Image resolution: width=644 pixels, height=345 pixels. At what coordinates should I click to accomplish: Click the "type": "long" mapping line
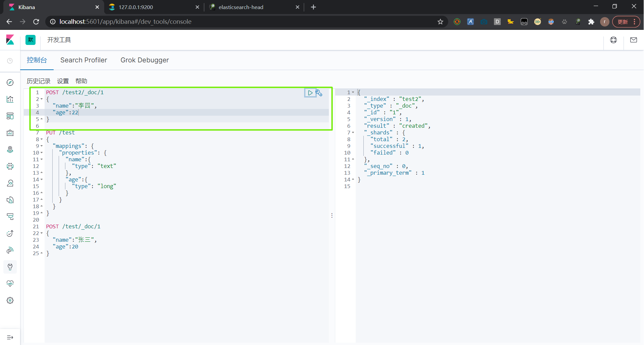coord(94,186)
